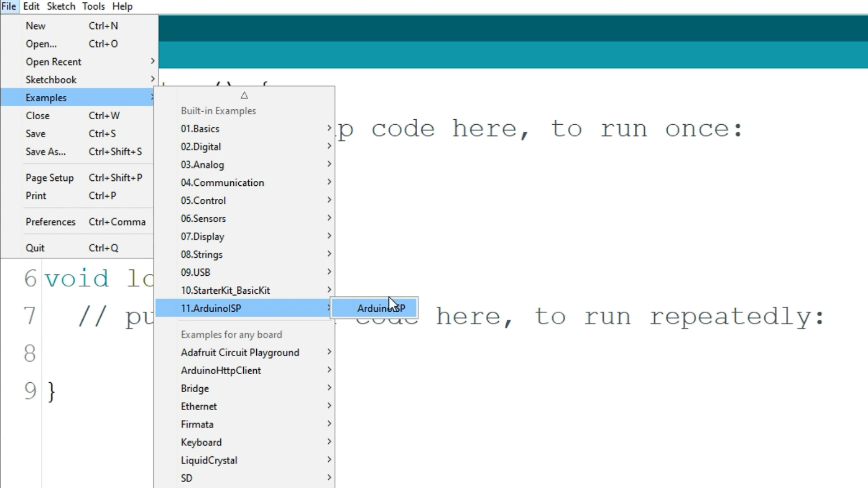Open the Help menu
The width and height of the screenshot is (868, 488).
coord(122,6)
